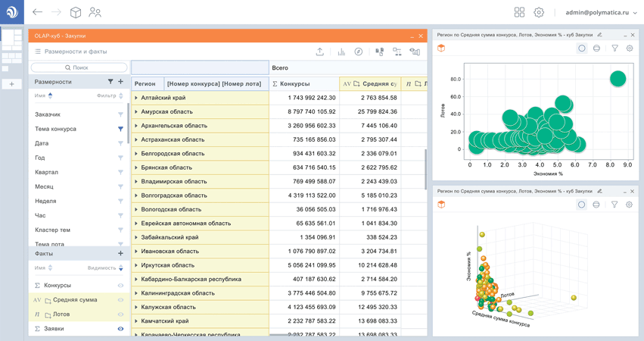The image size is (644, 341).
Task: Edit title of lower chart panel
Action: point(599,191)
